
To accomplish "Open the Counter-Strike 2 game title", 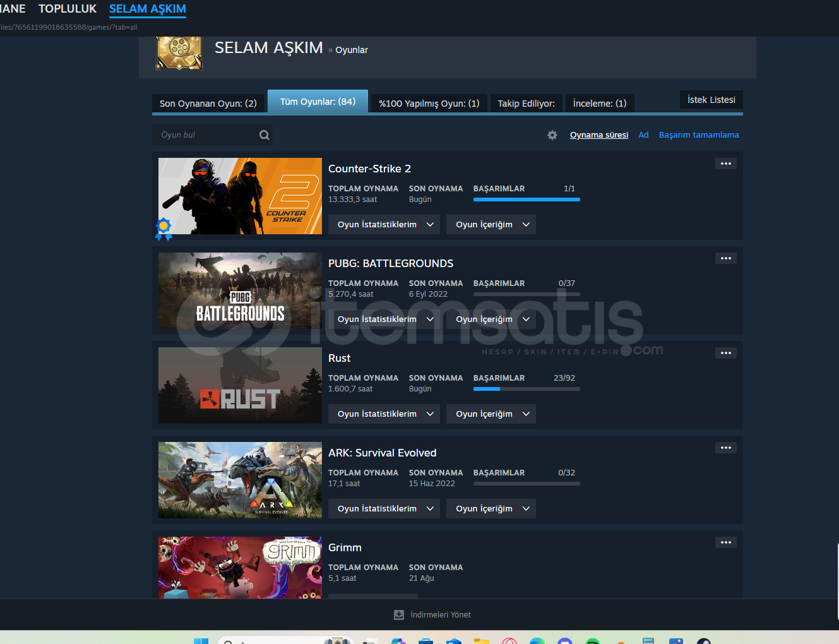I will click(369, 169).
